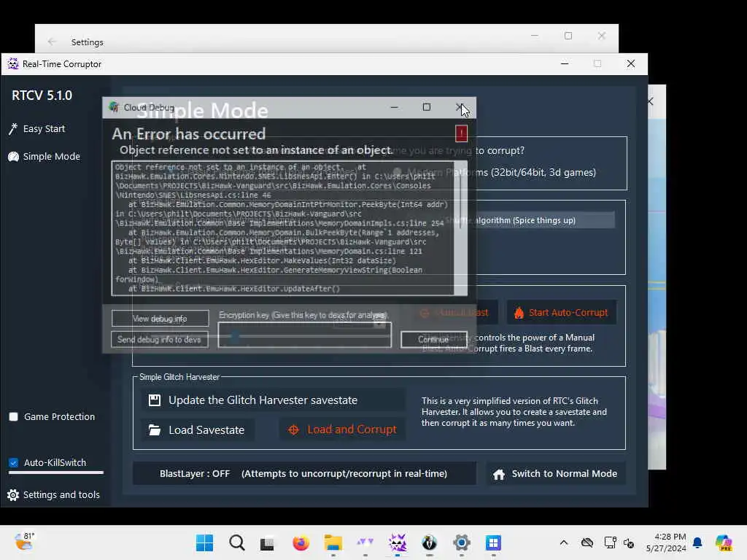Click the Real-Time Corruptor title bar icon

tap(13, 64)
